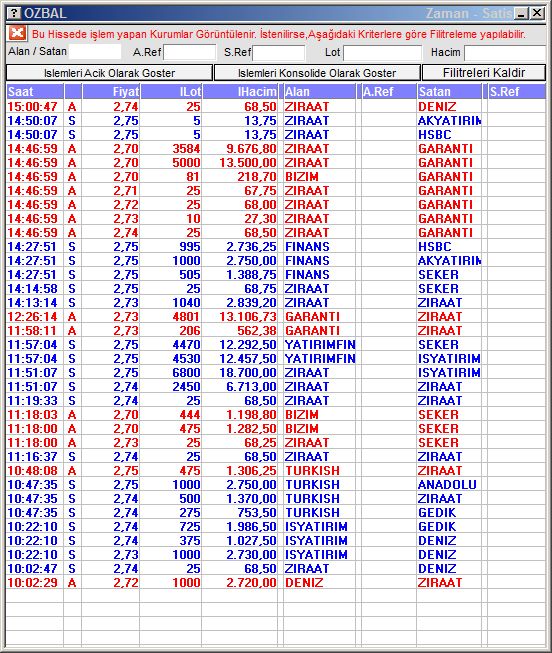Close the OZBAL window
Viewport: 552px width, 653px height.
[x=537, y=13]
